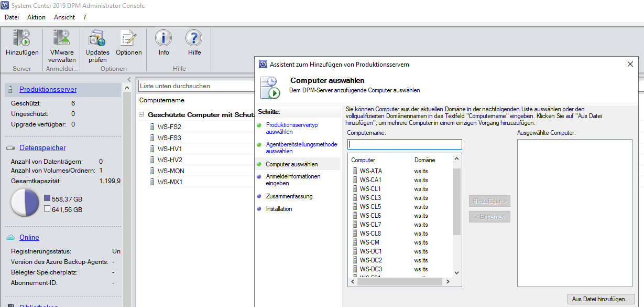Image resolution: width=644 pixels, height=307 pixels.
Task: Click the Produktionsserver server icon in the sidebar
Action: 10,90
